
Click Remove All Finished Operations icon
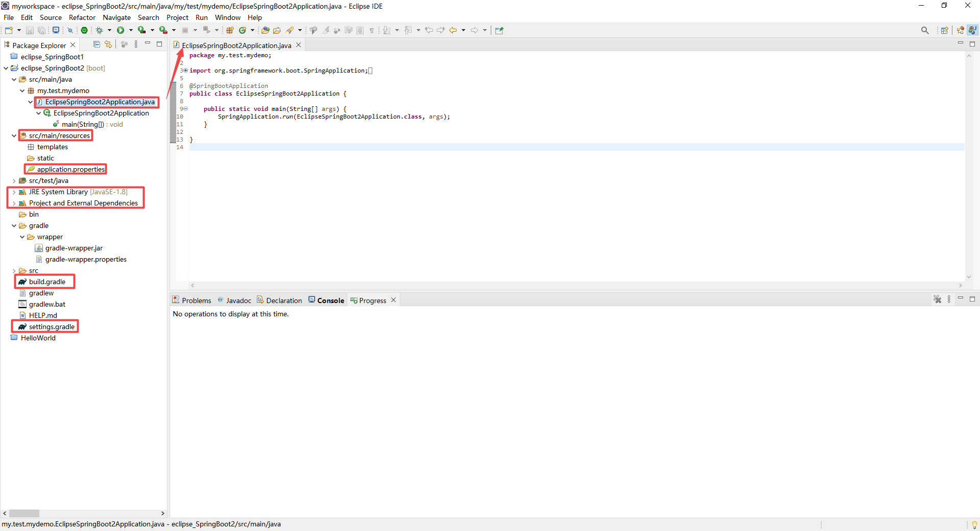[x=938, y=299]
